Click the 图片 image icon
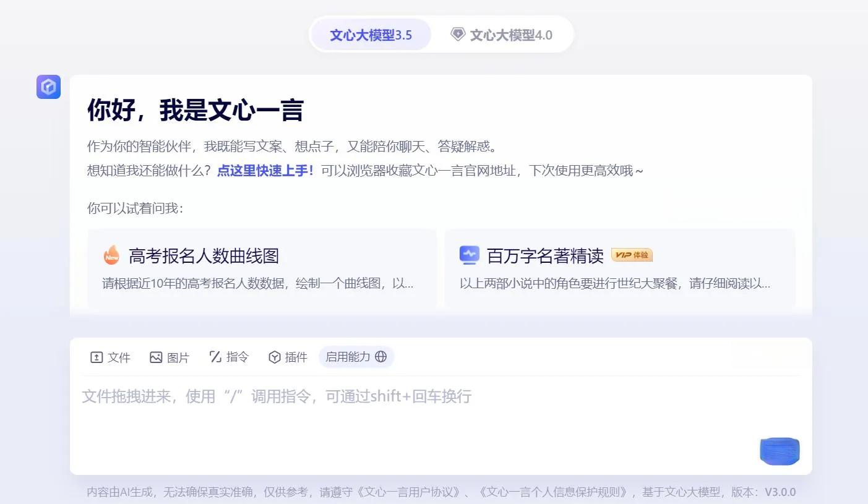Screen dimensions: 868x504 [x=156, y=357]
